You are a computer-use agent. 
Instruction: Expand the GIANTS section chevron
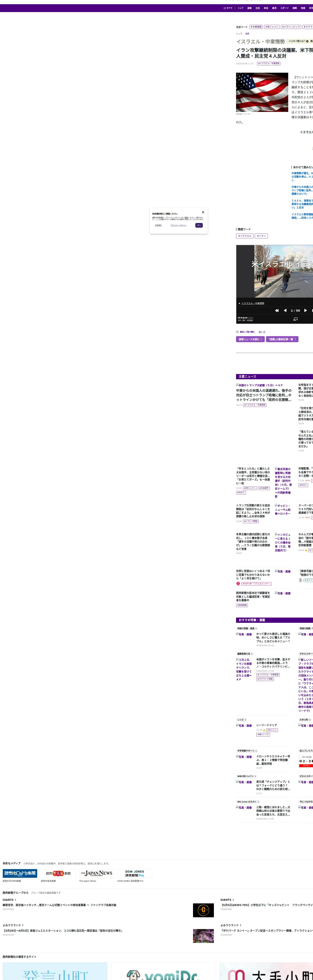coord(16,900)
